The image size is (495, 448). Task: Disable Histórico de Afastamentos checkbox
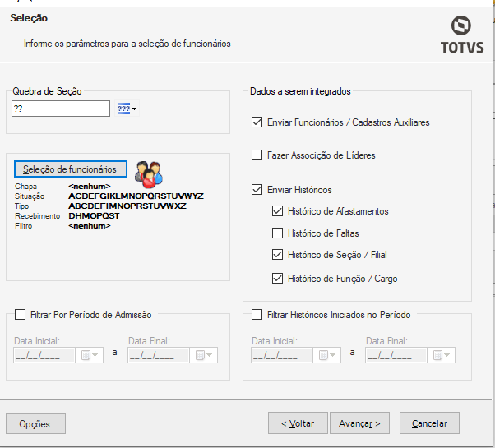coord(278,211)
